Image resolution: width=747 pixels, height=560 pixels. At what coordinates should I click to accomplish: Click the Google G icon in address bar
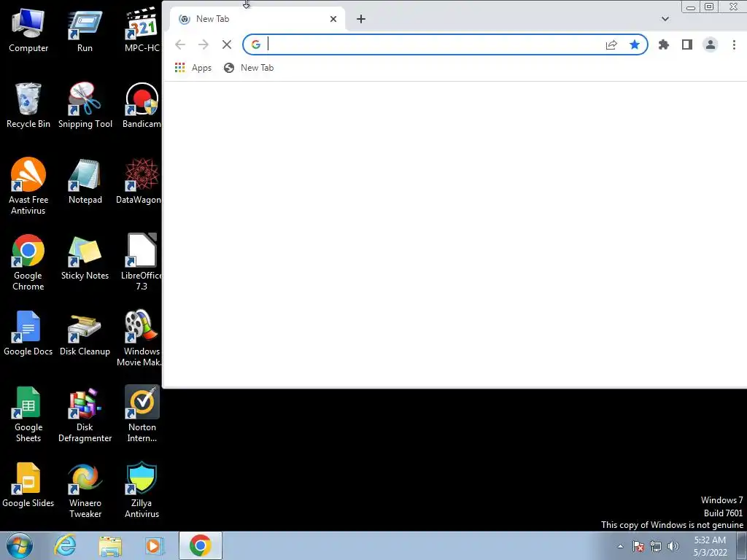pos(256,44)
